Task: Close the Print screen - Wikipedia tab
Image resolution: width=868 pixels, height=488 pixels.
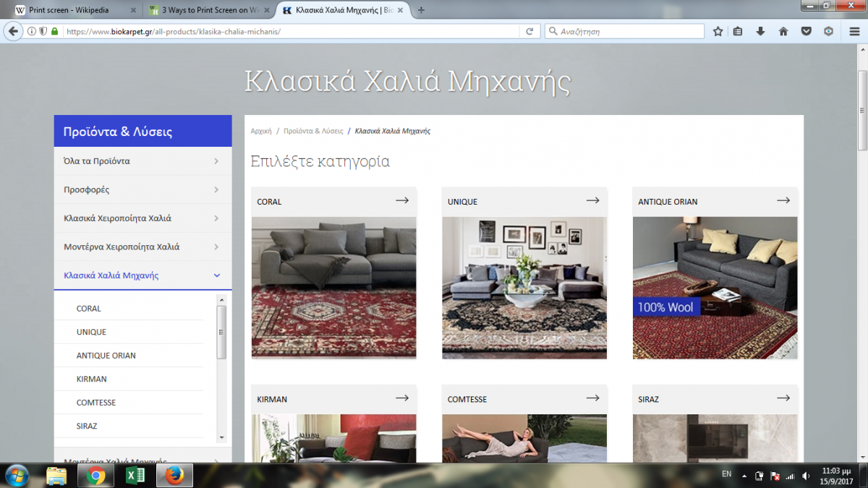Action: pyautogui.click(x=132, y=10)
